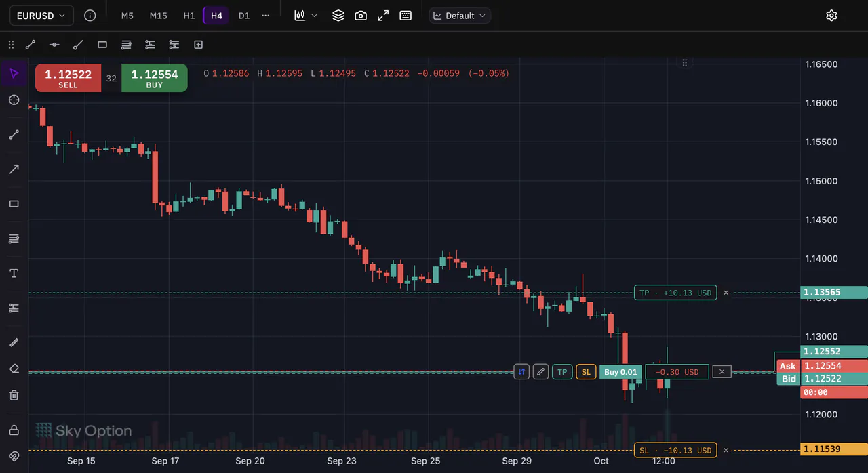This screenshot has width=868, height=473.
Task: Select the crosshair tool in sidebar
Action: pyautogui.click(x=14, y=100)
